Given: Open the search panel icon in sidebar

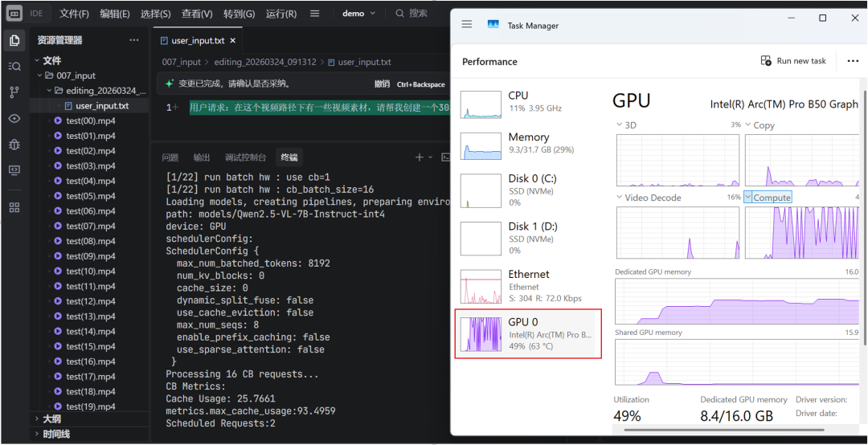Looking at the screenshot, I should [x=14, y=66].
